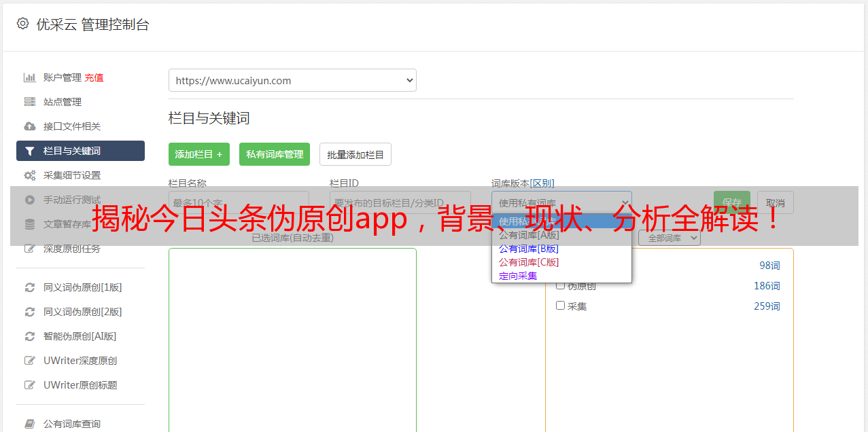Click the book icon for 公有词库查询
868x432 pixels.
pyautogui.click(x=30, y=424)
